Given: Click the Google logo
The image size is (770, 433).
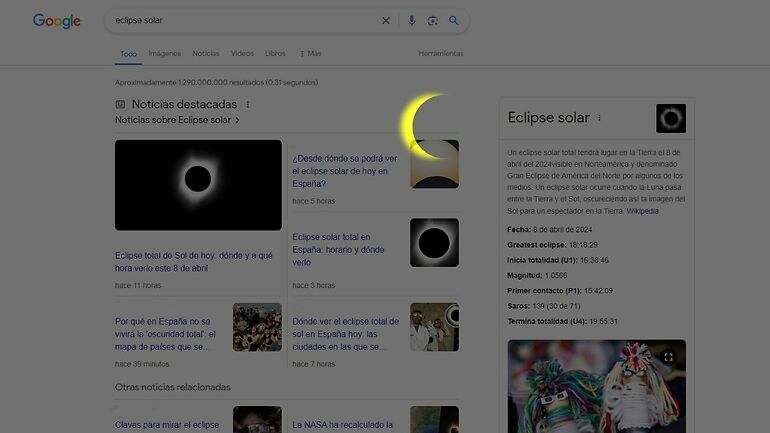Looking at the screenshot, I should click(x=56, y=21).
